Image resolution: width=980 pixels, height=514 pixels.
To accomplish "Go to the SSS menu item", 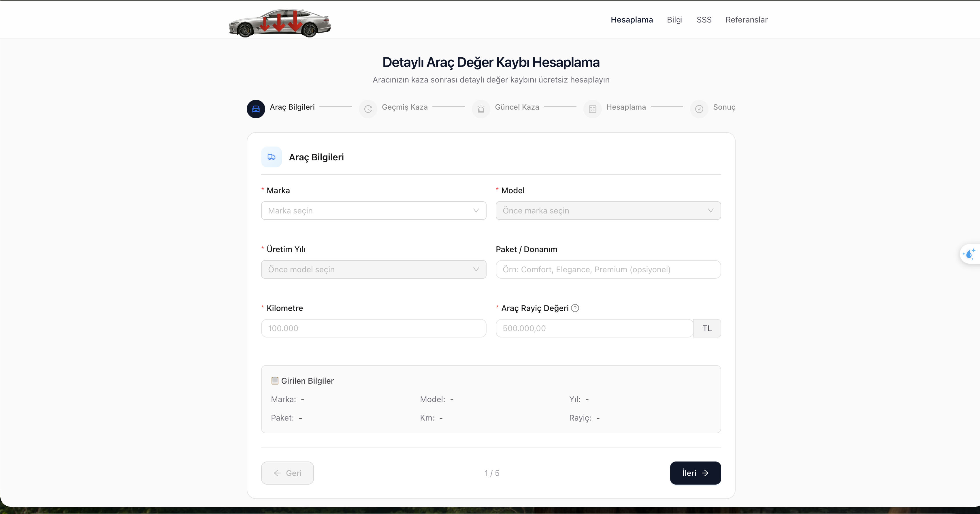I will (x=704, y=20).
